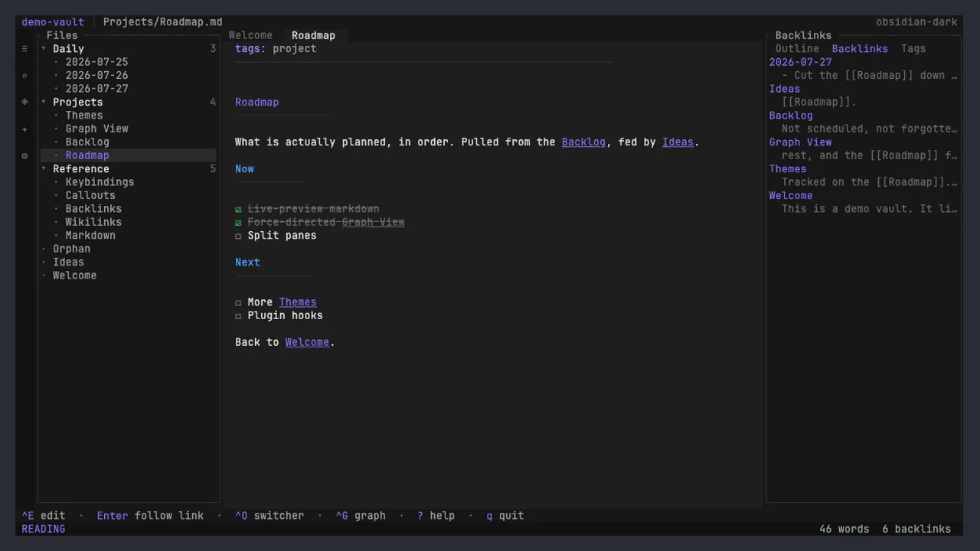Click the hamburger files icon in left ribbon

point(24,49)
